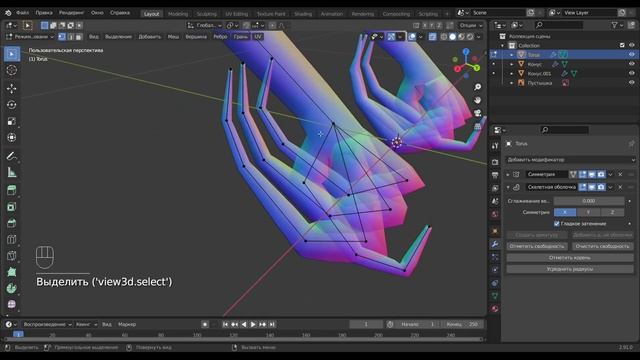Open the object interaction mode dropdown
This screenshot has width=640, height=360.
30,37
